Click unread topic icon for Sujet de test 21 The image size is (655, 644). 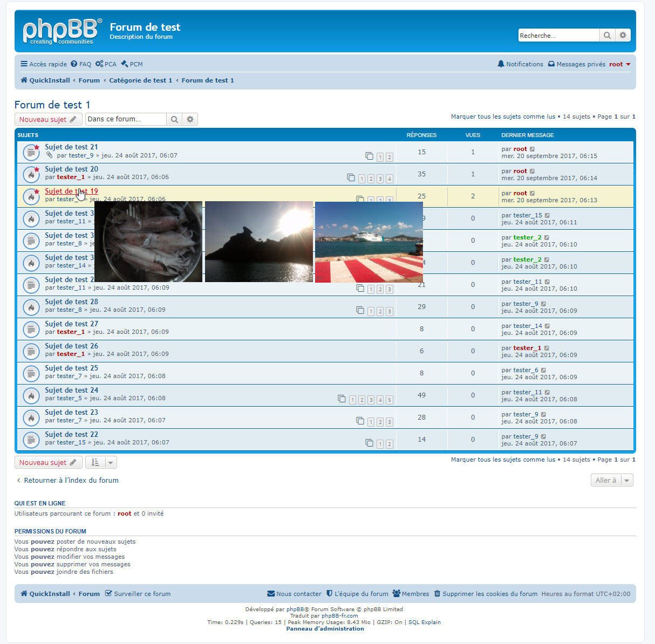[x=31, y=153]
